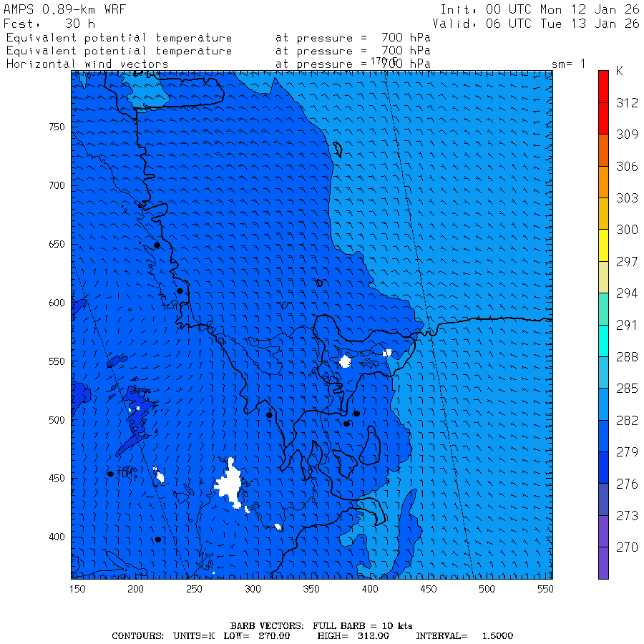Image resolution: width=644 pixels, height=644 pixels.
Task: Click the round white spot near the map center
Action: [x=346, y=361]
